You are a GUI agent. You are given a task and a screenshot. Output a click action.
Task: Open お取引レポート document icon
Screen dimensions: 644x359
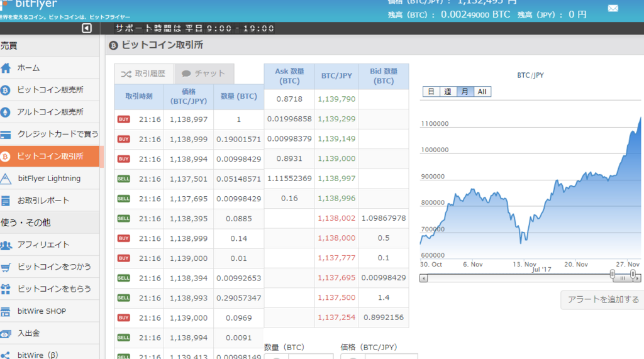click(5, 201)
